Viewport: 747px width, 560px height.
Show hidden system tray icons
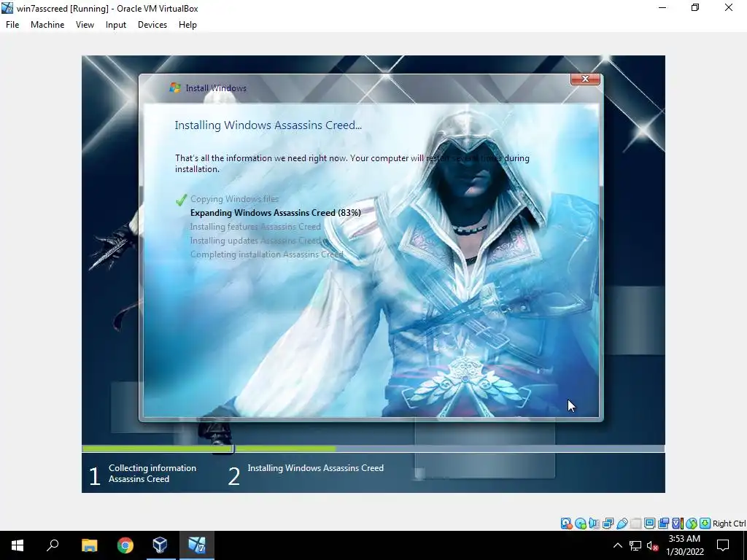pos(617,545)
